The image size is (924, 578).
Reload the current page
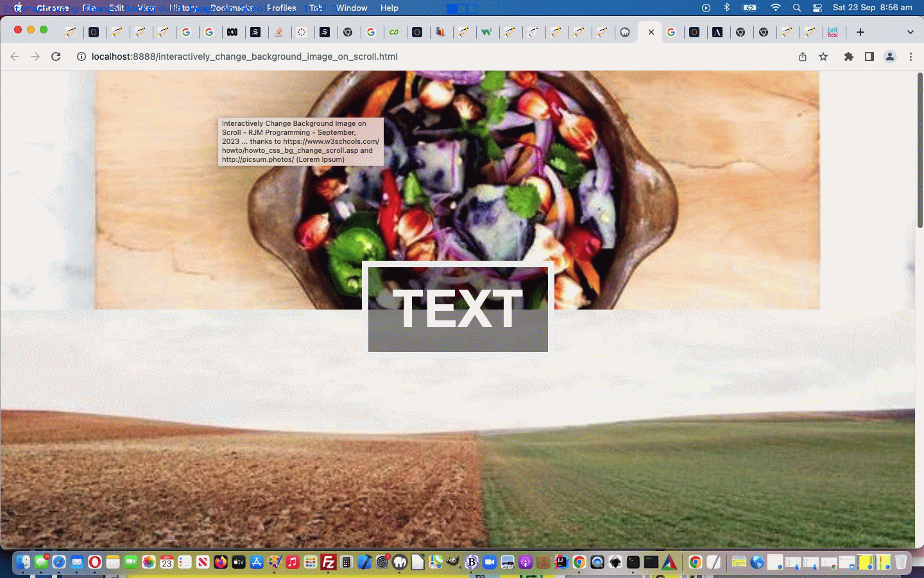(x=56, y=57)
